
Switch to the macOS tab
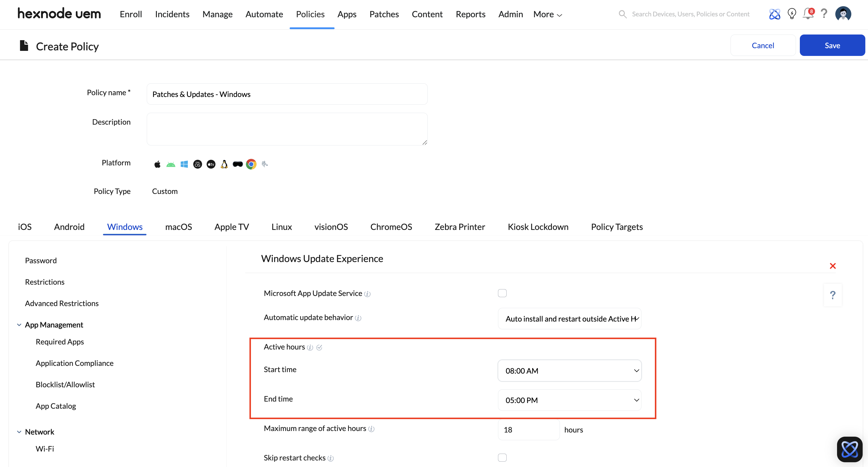point(178,227)
